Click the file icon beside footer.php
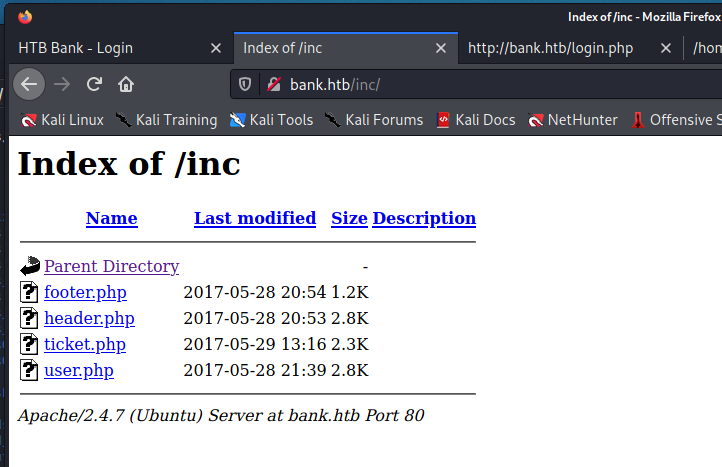This screenshot has width=722, height=467. [30, 293]
